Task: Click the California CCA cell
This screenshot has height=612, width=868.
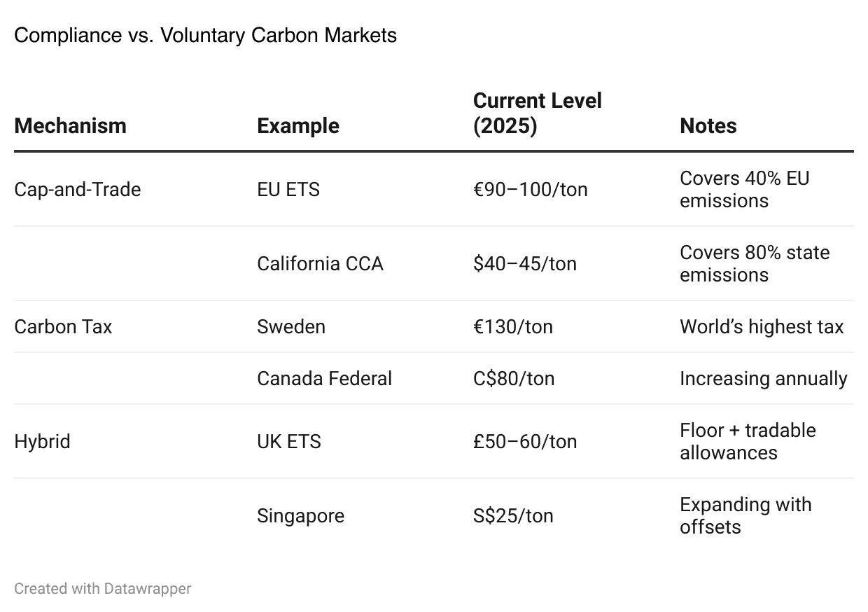Action: [320, 264]
